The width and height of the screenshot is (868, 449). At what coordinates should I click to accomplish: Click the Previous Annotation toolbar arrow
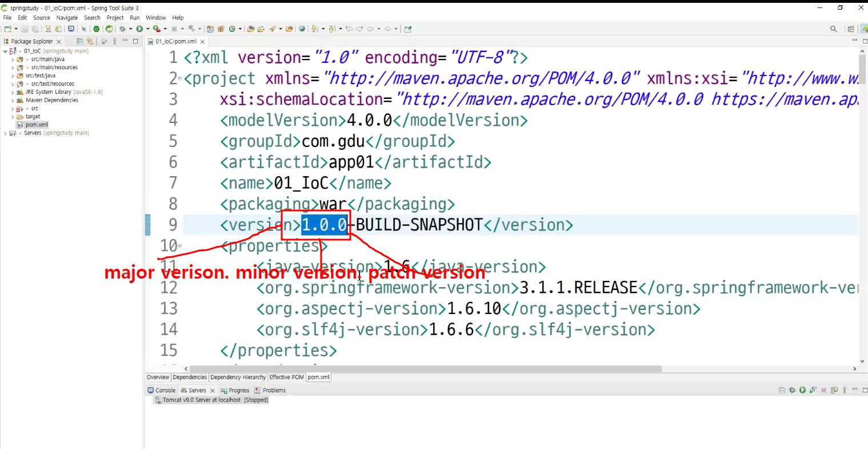331,29
